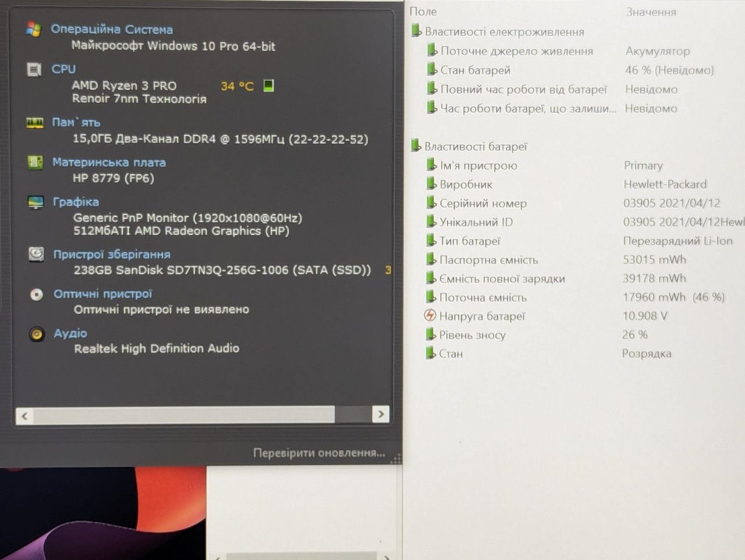Click the Акумулятор value
This screenshot has width=745, height=560.
[658, 51]
